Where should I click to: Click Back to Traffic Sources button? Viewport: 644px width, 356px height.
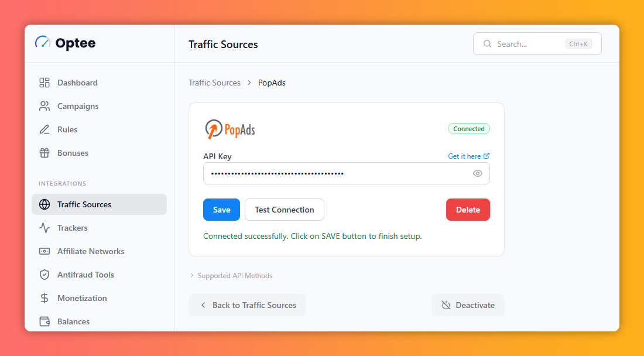pyautogui.click(x=247, y=305)
